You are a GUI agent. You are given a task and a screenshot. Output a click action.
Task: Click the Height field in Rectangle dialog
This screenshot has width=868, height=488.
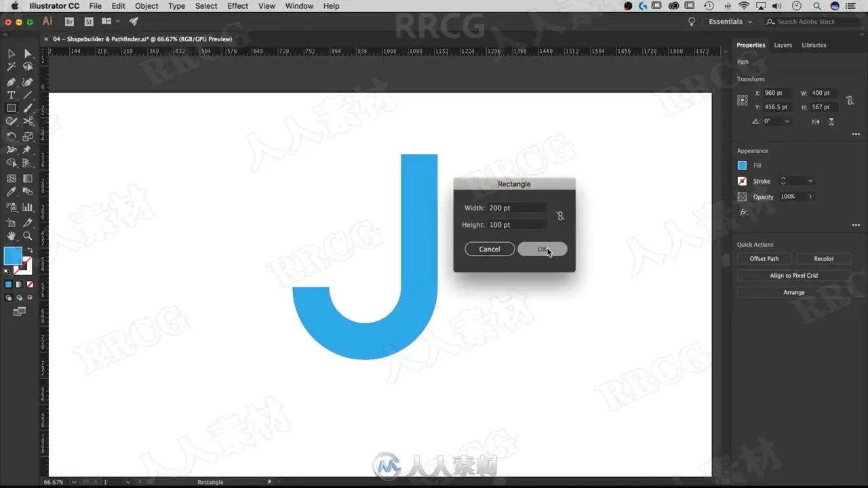[x=517, y=225]
